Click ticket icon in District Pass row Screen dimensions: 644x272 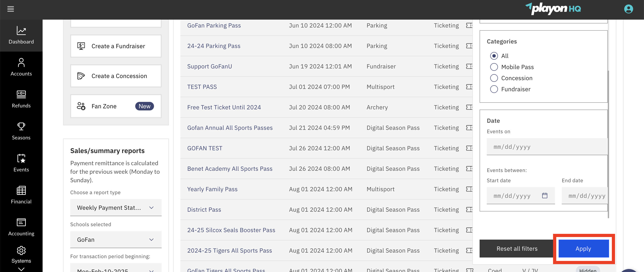coord(469,210)
